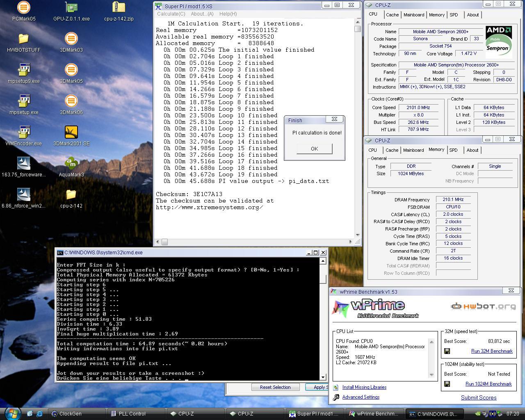Launch the 3DMark06 desktop shortcut
Screen dimensions: 525x420
71,101
